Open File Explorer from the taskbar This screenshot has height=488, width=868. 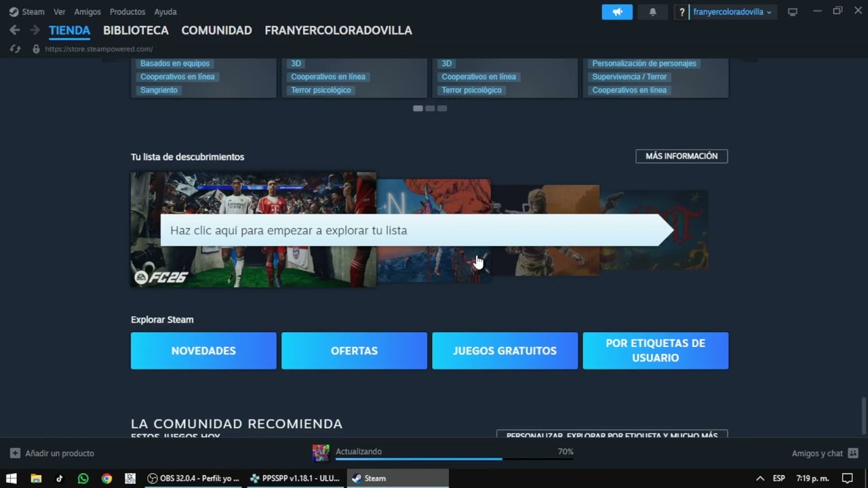tap(36, 479)
